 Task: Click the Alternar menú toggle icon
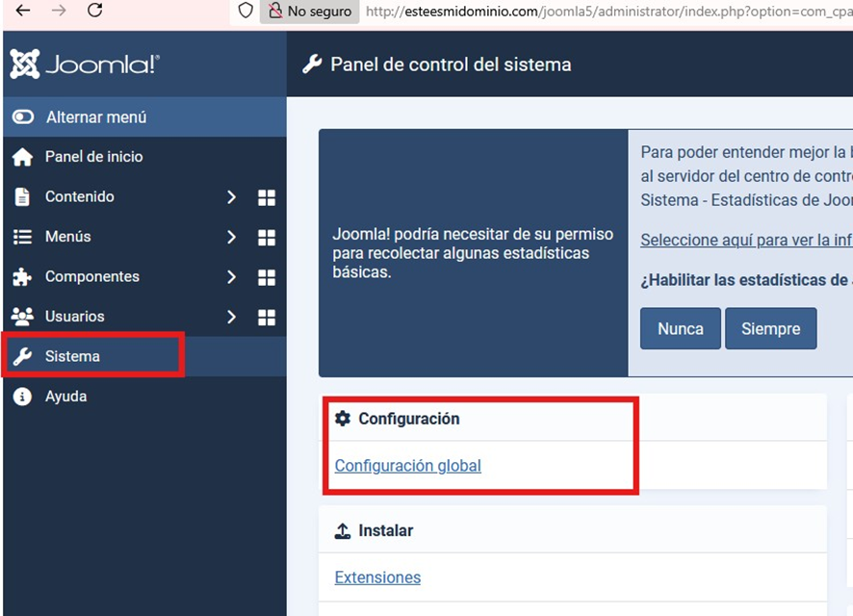(x=23, y=116)
